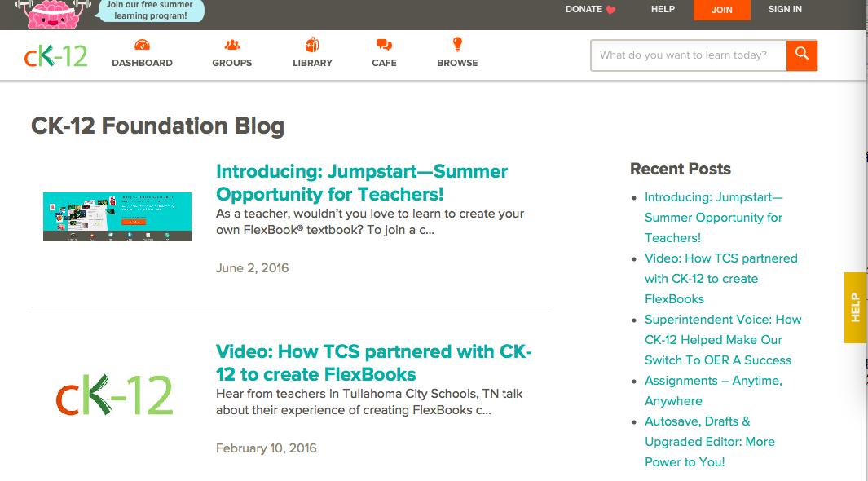Open 'Video: How TCS partnered' article headline

pyautogui.click(x=373, y=363)
